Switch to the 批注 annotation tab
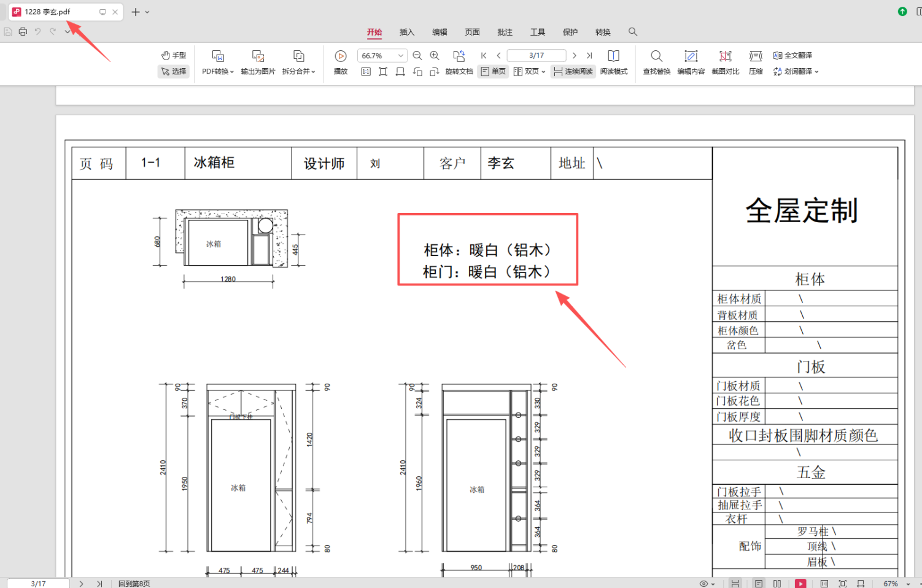 (x=505, y=32)
